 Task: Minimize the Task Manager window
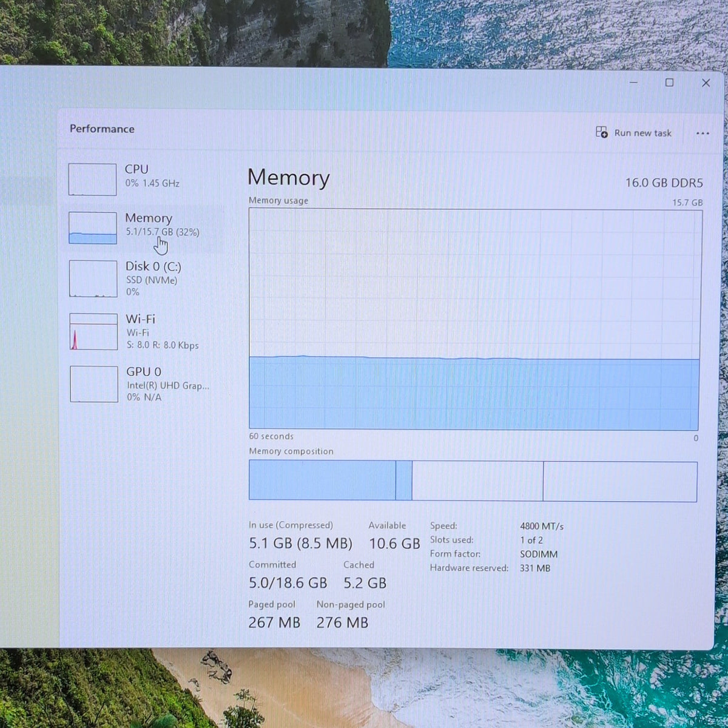click(x=633, y=83)
